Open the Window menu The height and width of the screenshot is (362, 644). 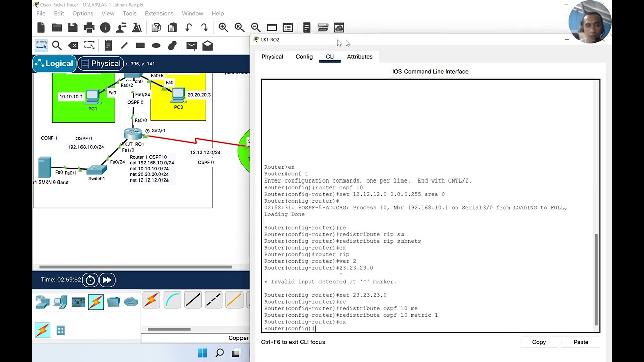pyautogui.click(x=192, y=13)
